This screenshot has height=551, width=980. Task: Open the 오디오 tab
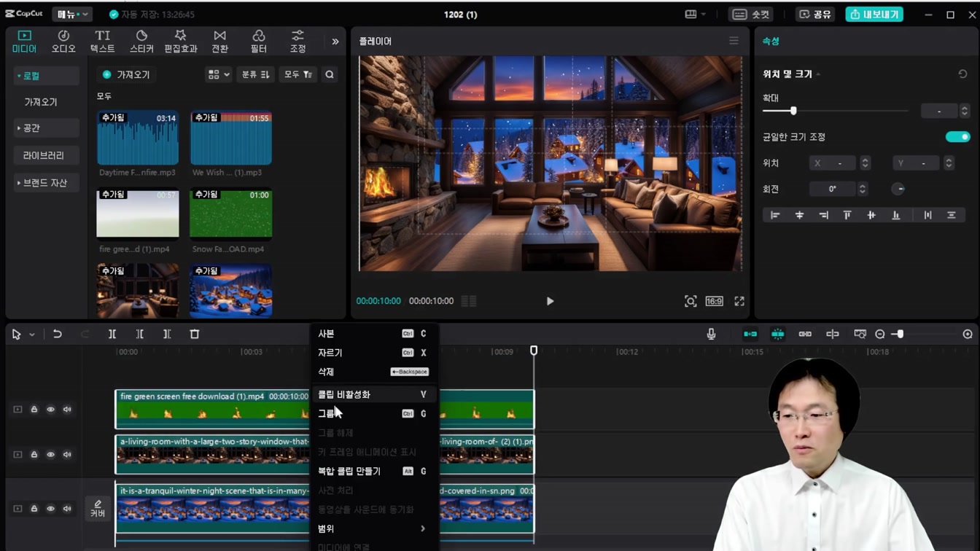coord(63,42)
